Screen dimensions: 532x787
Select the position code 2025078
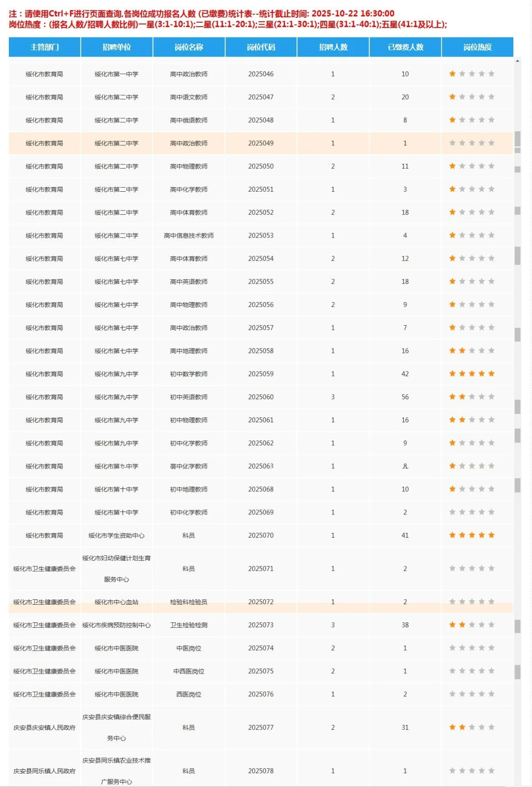tap(261, 771)
